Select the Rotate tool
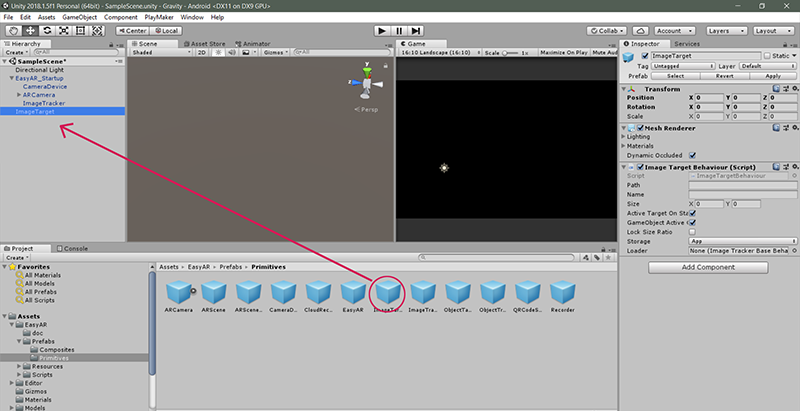 [x=47, y=31]
